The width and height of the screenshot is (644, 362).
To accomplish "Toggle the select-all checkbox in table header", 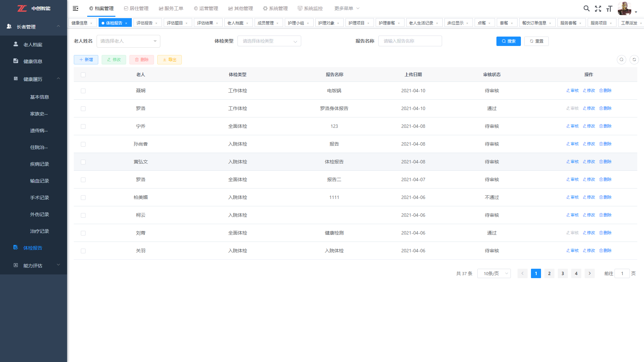I will 83,75.
